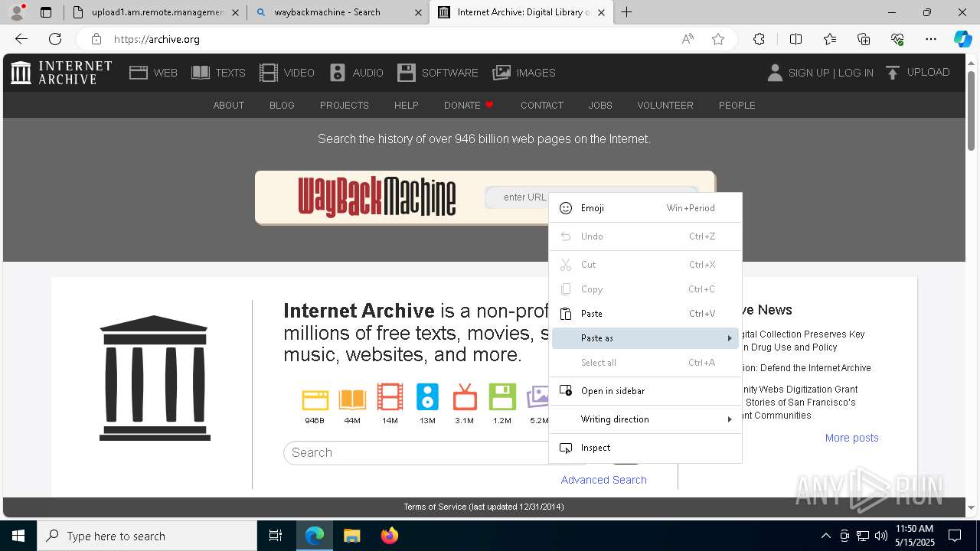Open the Copilot sidebar icon
This screenshot has height=551, width=980.
click(x=962, y=39)
